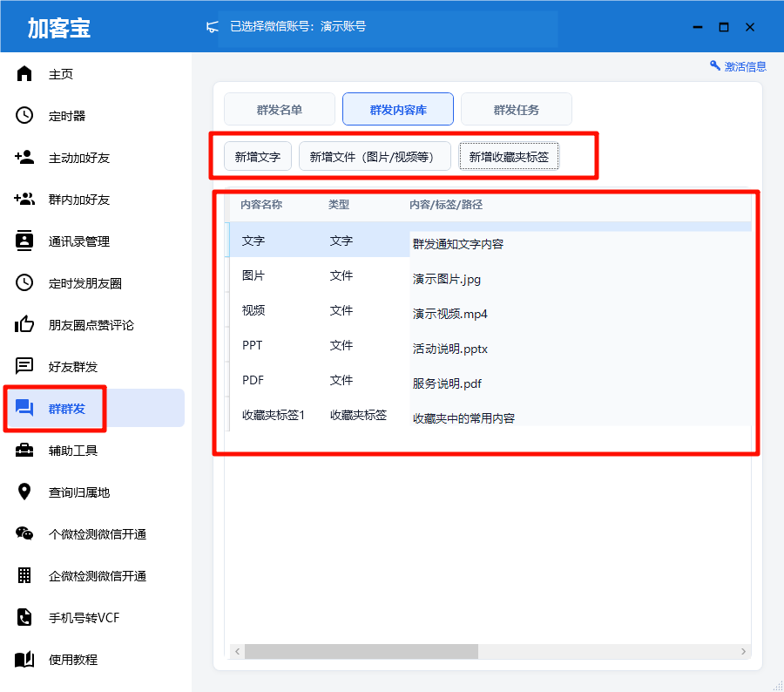Click the toolbox icon beside 辅助工具

(24, 451)
